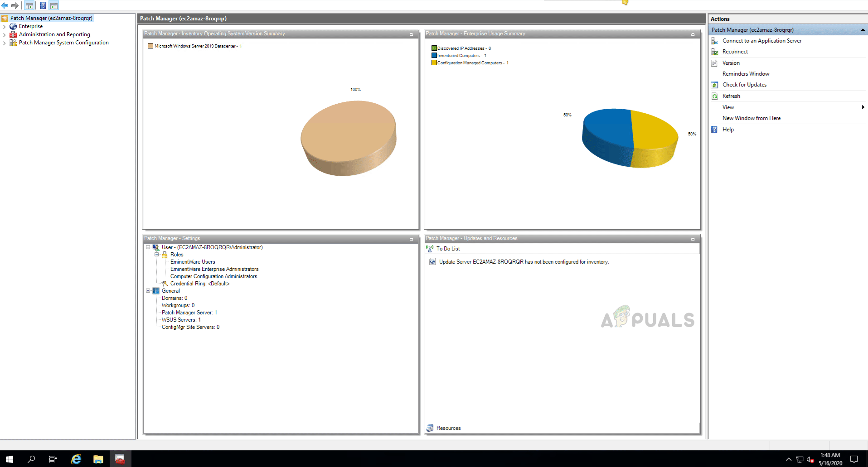Select EminentWare Enterprise Administrators role
This screenshot has height=467, width=868.
pyautogui.click(x=214, y=269)
